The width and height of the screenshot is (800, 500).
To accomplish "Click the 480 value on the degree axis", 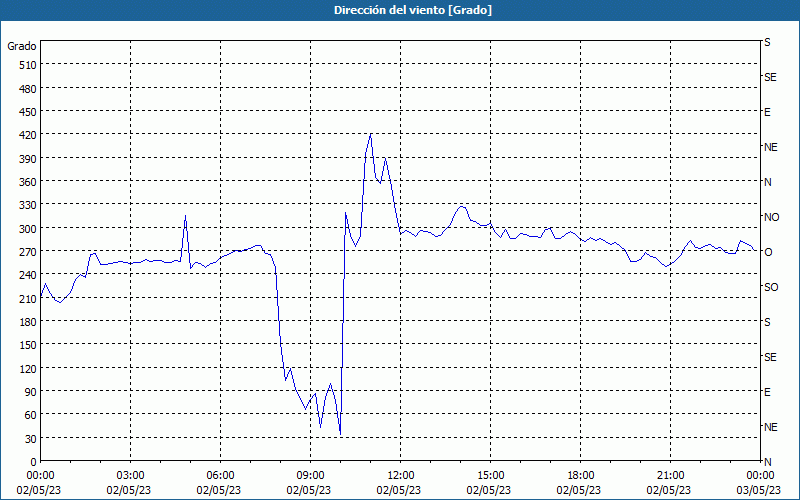I will point(28,89).
